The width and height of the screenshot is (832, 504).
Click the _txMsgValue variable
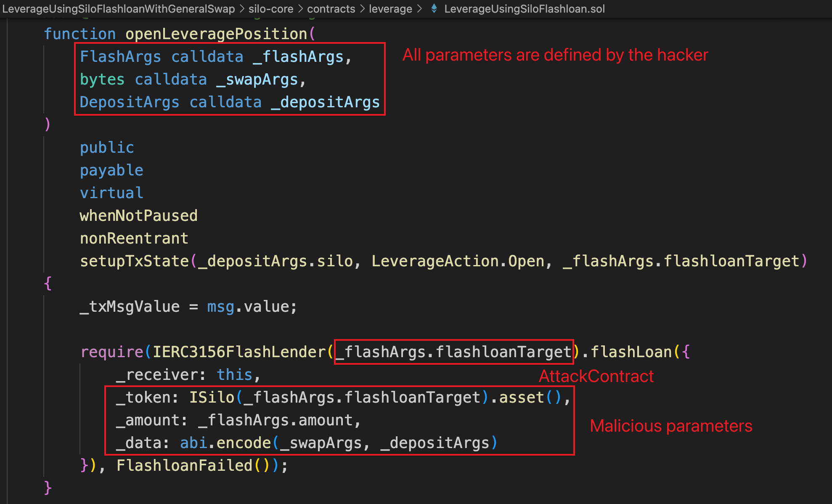130,307
